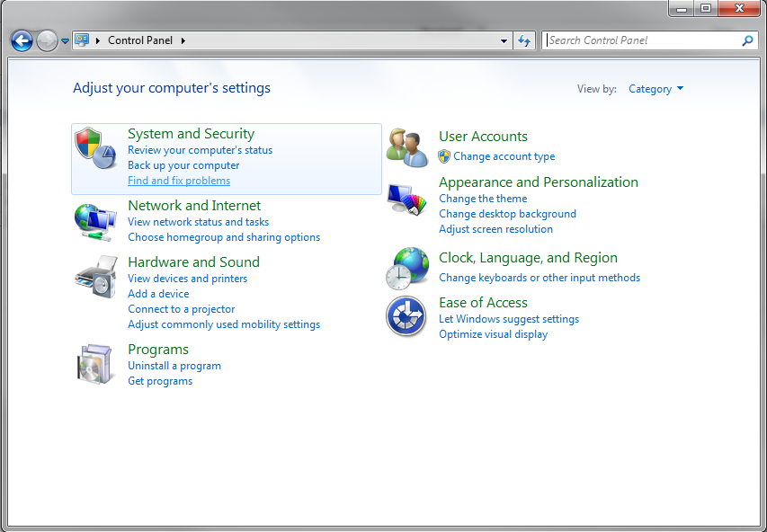Close the Control Panel window
This screenshot has height=532, width=767.
click(x=740, y=8)
